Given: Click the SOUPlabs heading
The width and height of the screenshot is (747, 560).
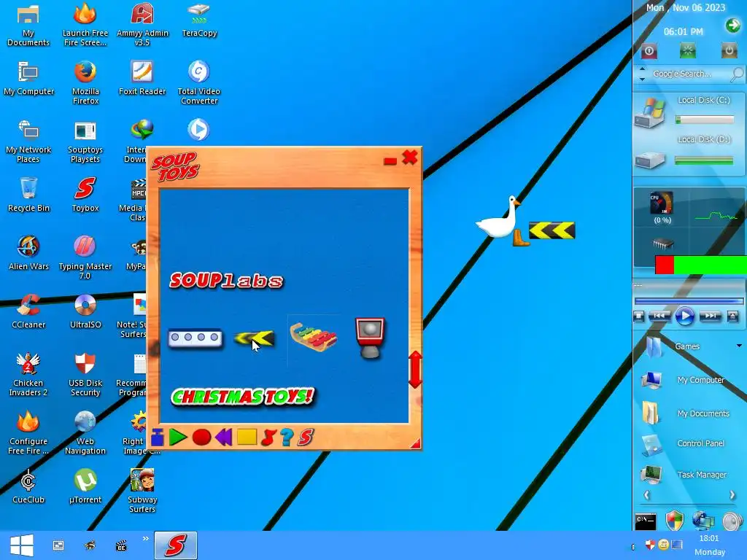Looking at the screenshot, I should pyautogui.click(x=226, y=281).
